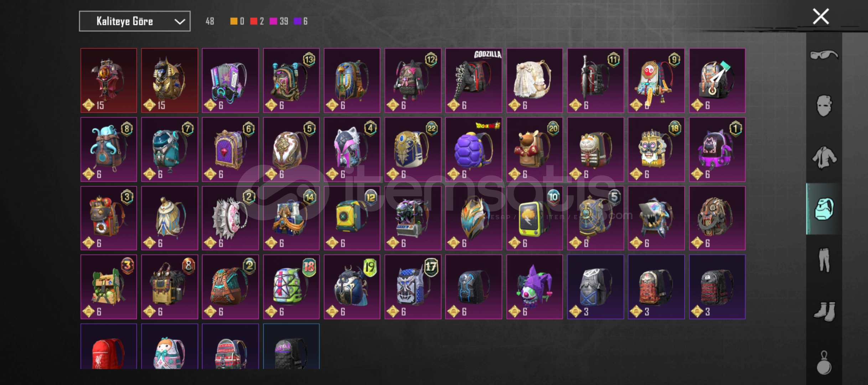Select the backpack category icon
This screenshot has width=868, height=385.
pyautogui.click(x=824, y=209)
